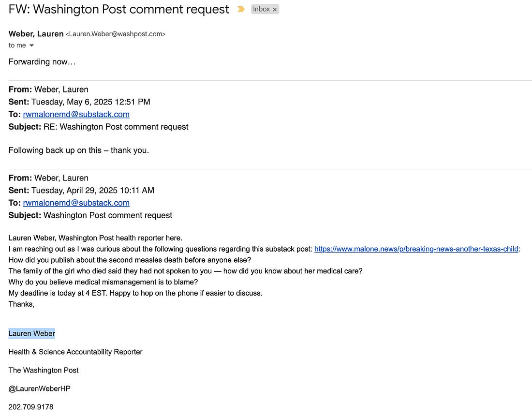Click the yellow importance marker icon
532x418 pixels.
pos(241,9)
